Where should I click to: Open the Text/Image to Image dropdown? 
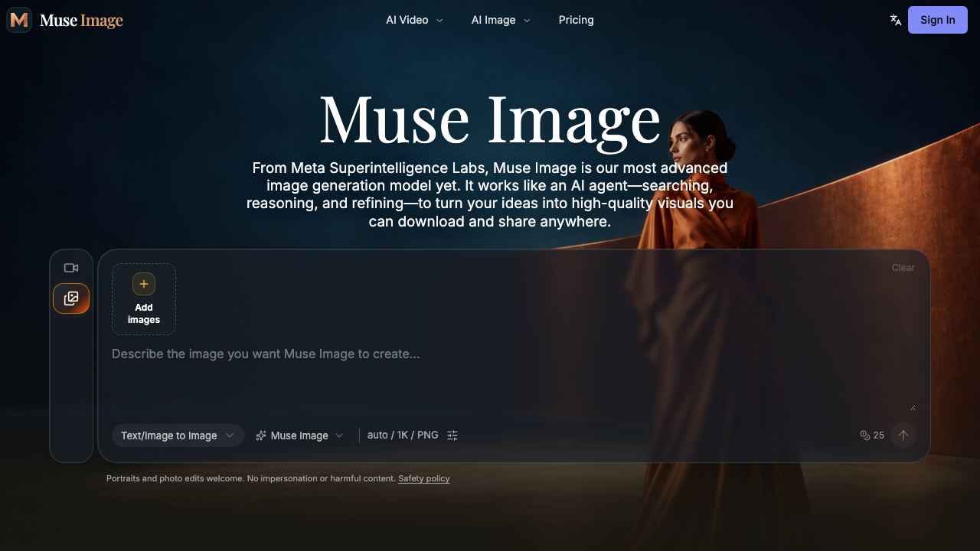pos(178,435)
